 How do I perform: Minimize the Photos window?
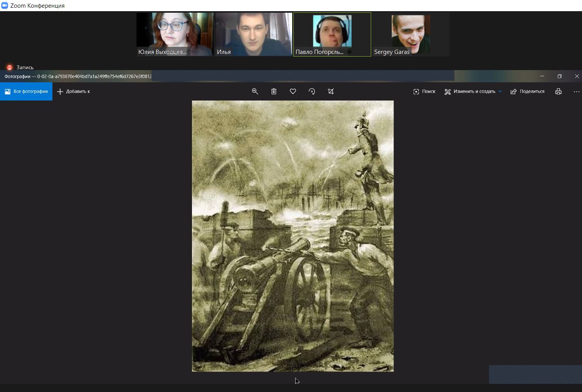pos(542,76)
